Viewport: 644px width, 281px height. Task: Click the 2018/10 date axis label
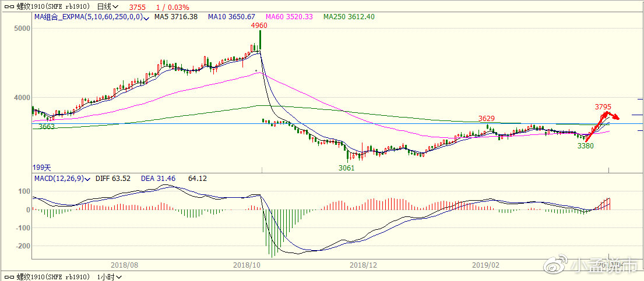(x=248, y=265)
